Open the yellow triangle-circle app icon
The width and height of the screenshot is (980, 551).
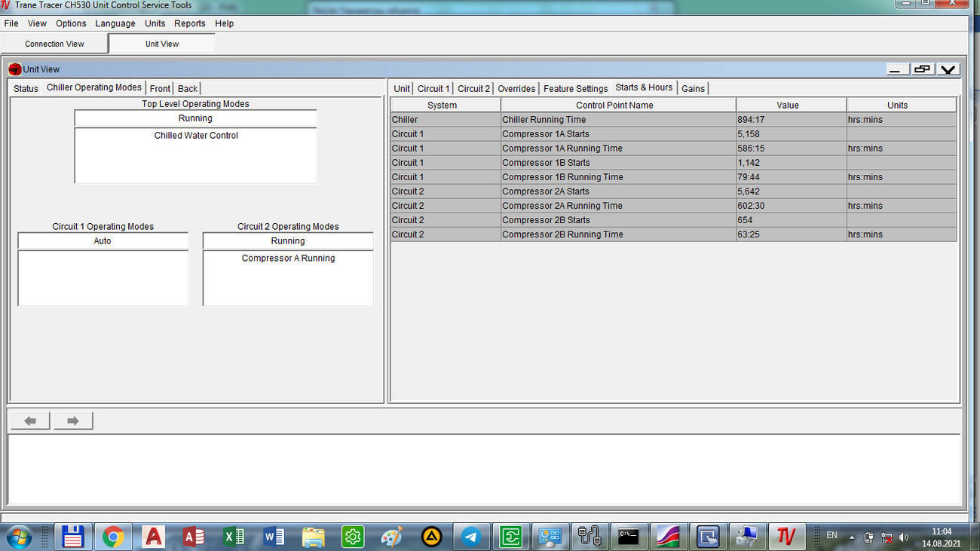tap(432, 537)
